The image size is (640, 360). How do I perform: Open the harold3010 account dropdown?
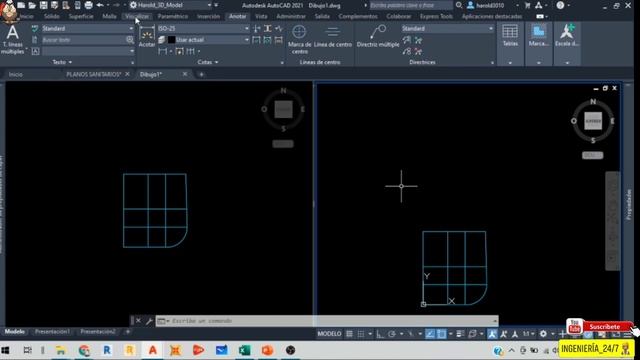pyautogui.click(x=493, y=5)
